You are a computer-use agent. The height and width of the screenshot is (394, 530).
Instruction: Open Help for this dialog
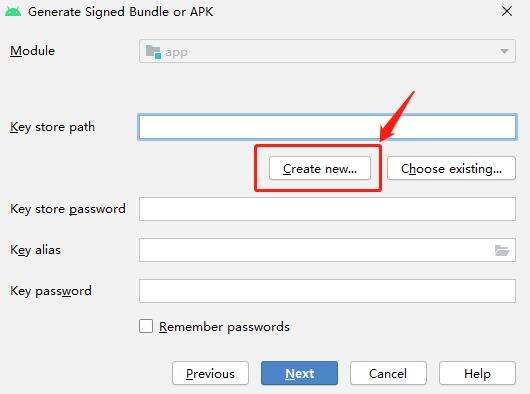[477, 373]
